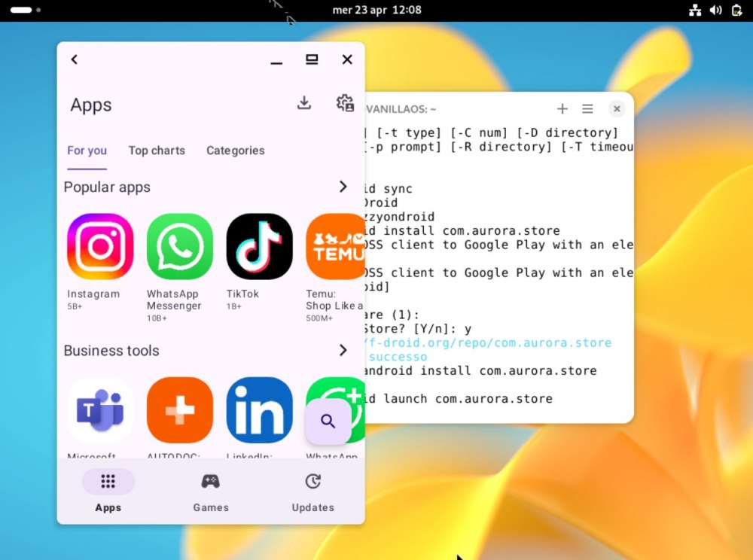This screenshot has height=560, width=753.
Task: Switch to the Updates bottom navigation item
Action: [313, 491]
